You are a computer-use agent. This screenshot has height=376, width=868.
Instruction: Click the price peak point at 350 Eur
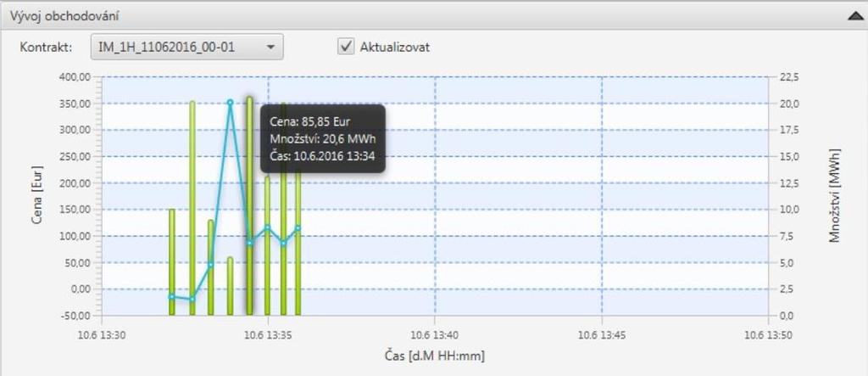tap(231, 102)
